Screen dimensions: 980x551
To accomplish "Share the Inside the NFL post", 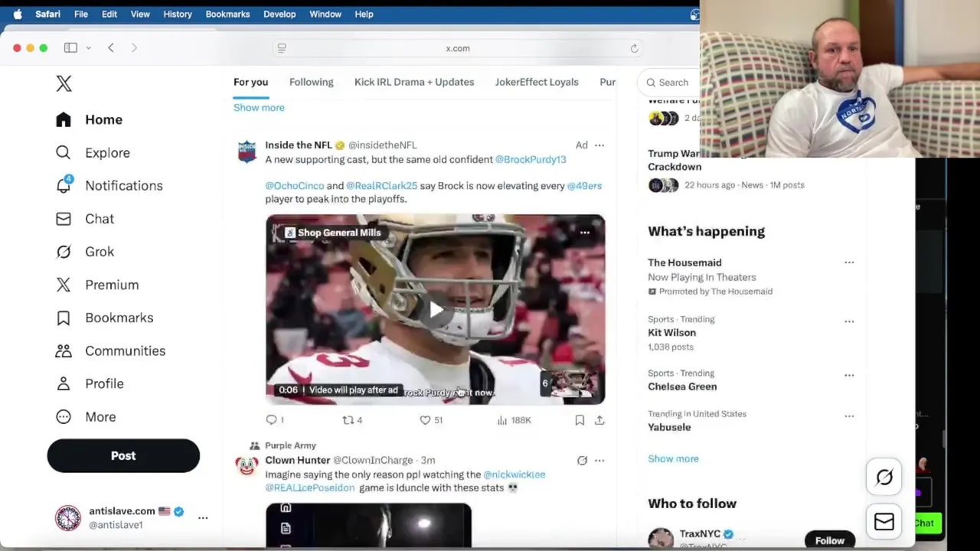I will (599, 419).
